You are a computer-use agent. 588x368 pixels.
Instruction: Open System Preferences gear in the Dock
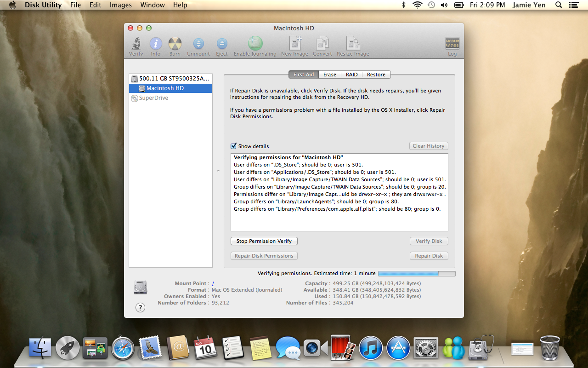tap(425, 348)
